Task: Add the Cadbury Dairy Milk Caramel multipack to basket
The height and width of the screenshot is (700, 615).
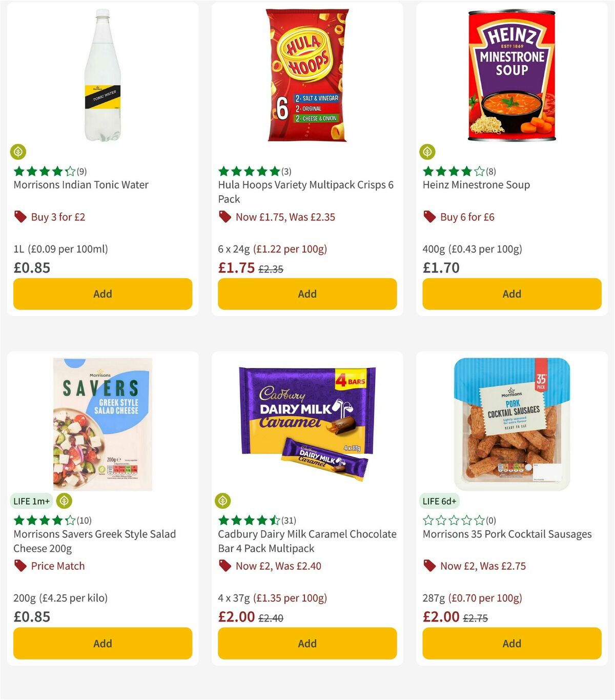Action: [x=306, y=643]
